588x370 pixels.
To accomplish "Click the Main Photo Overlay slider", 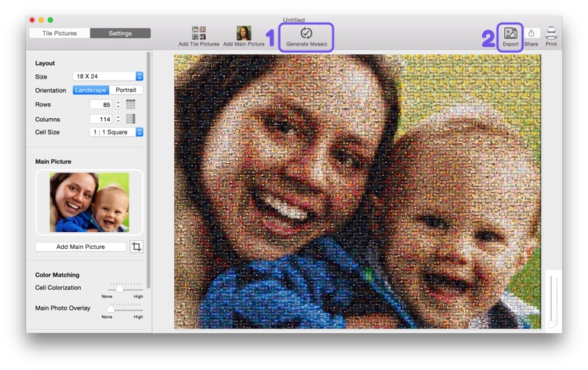I will tap(125, 308).
